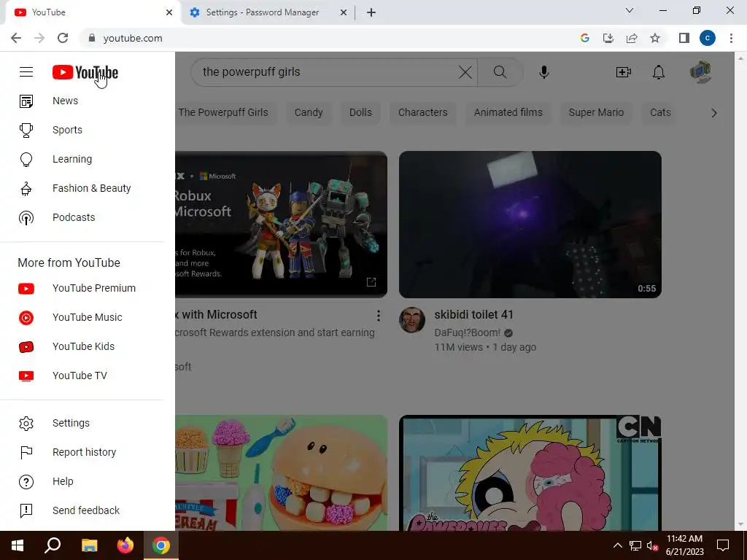
Task: Click the YouTube Premium icon
Action: 26,289
